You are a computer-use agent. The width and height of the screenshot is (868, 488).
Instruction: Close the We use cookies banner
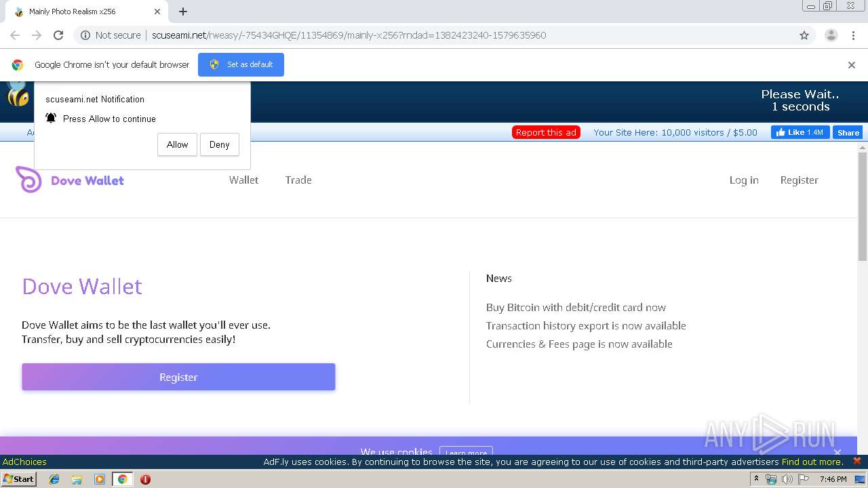(837, 452)
